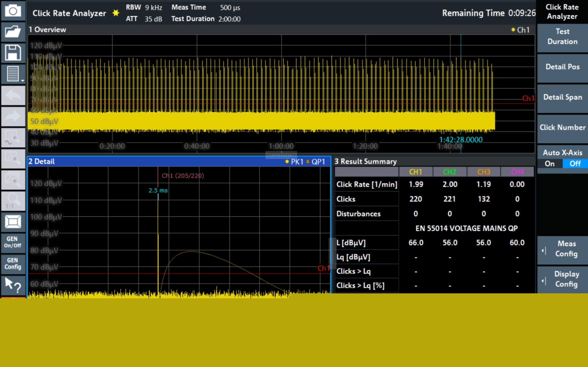This screenshot has width=588, height=367.
Task: Select the CH3 column header
Action: pyautogui.click(x=484, y=172)
